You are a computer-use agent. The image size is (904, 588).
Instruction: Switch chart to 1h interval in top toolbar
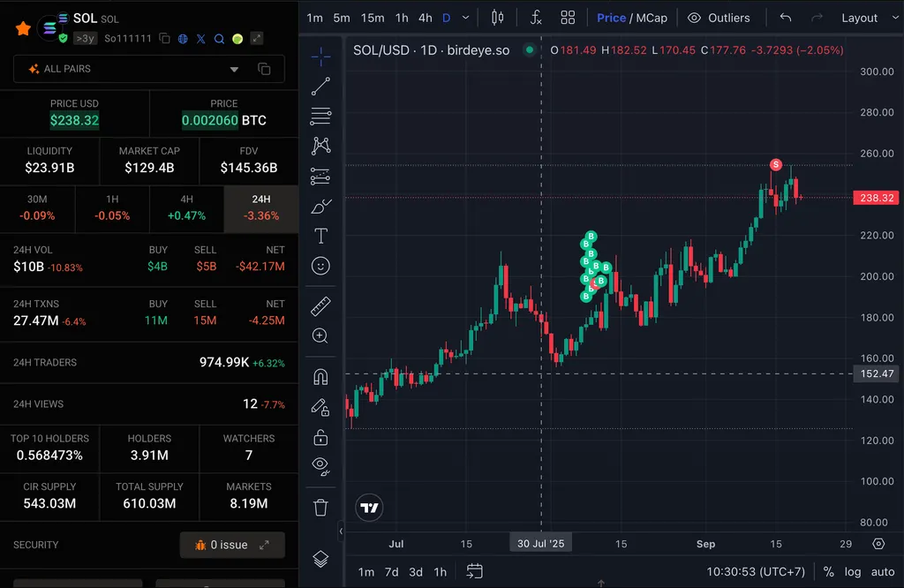pos(402,18)
